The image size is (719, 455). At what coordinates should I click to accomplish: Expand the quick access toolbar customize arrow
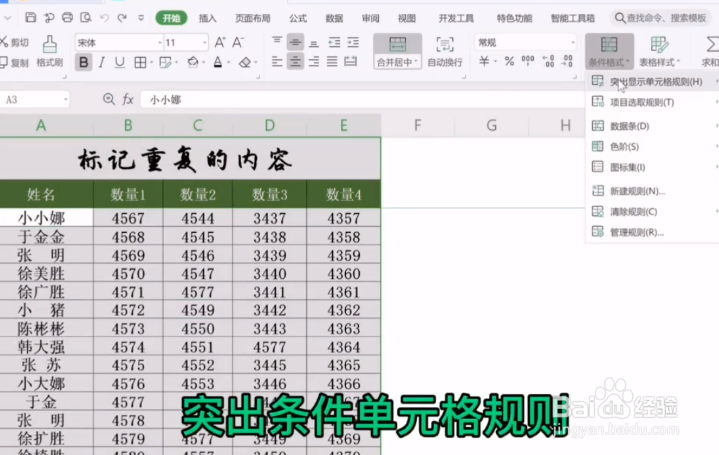click(141, 18)
